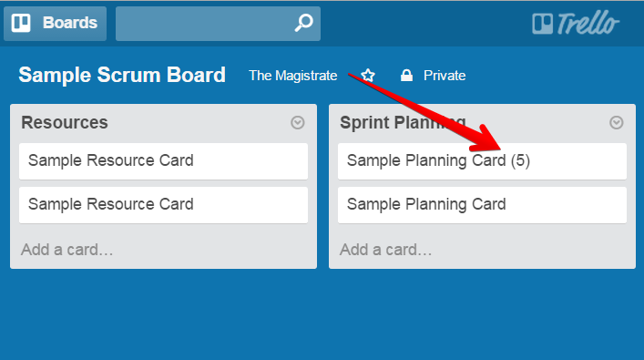Click the magnifying glass search icon
Image resolution: width=644 pixels, height=360 pixels.
(x=304, y=23)
